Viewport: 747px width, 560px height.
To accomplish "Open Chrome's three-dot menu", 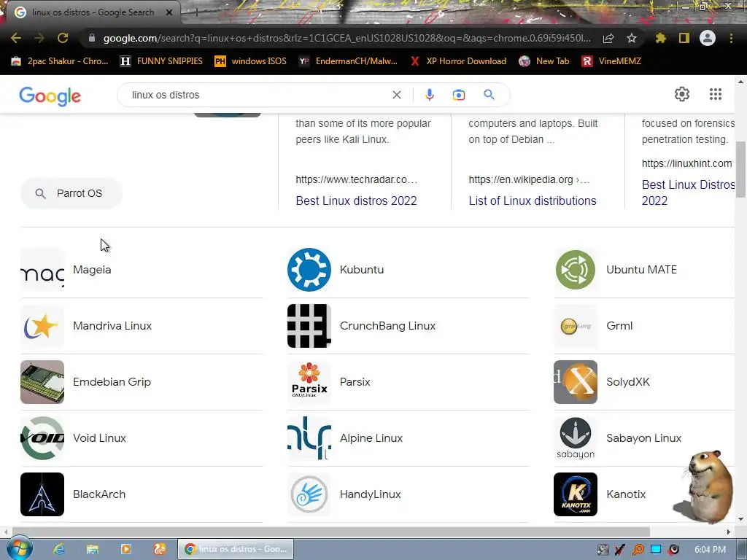I will click(x=731, y=38).
